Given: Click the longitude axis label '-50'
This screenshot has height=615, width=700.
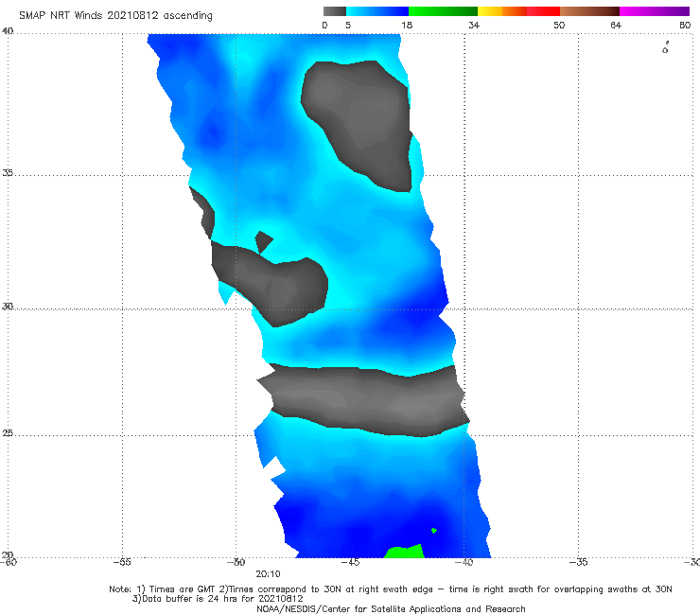Looking at the screenshot, I should pyautogui.click(x=236, y=562).
